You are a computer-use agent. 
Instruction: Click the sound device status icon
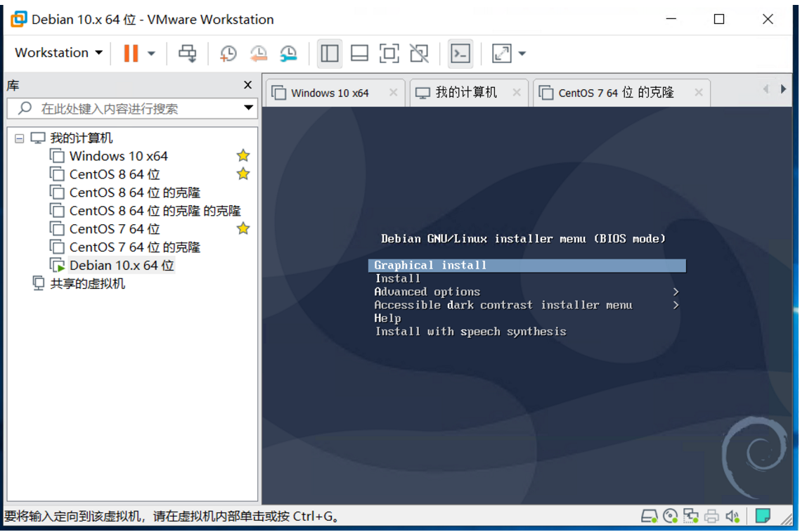[732, 517]
